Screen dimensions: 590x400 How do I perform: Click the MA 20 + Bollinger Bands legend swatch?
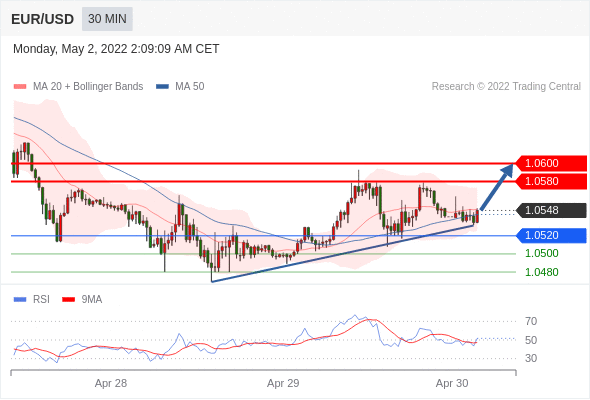click(20, 87)
